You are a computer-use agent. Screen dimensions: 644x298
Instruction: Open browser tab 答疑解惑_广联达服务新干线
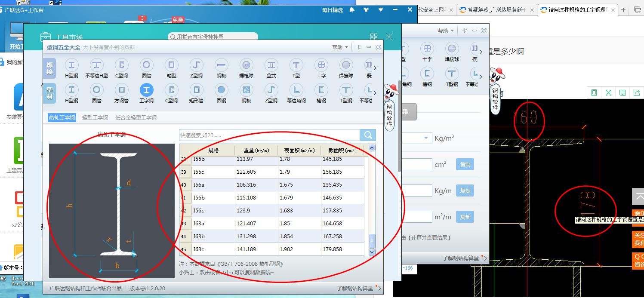click(497, 9)
